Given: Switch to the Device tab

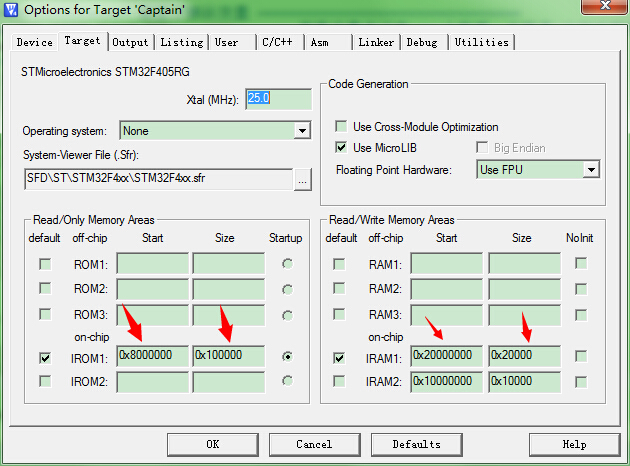Looking at the screenshot, I should (x=34, y=42).
